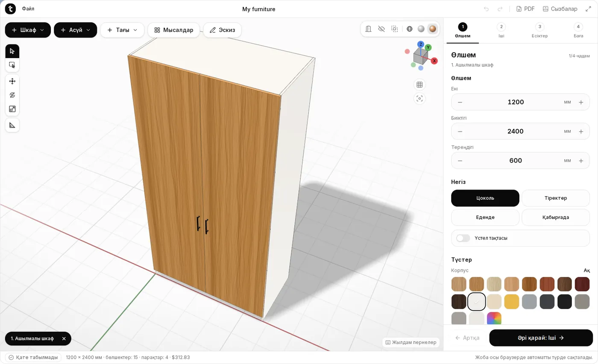Click the Y axis on orientation gizmo
598x364 pixels.
pos(428,47)
